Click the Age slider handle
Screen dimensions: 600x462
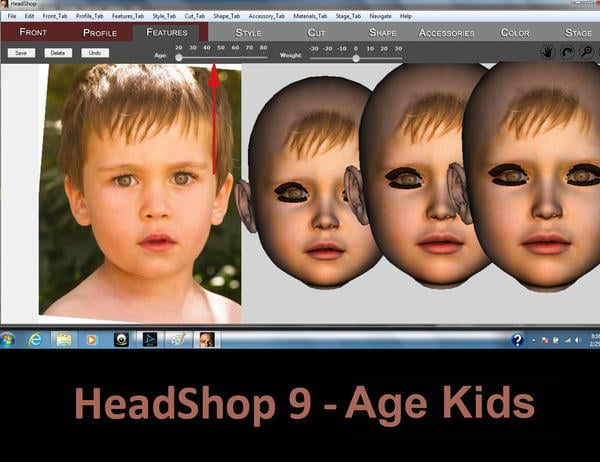click(x=179, y=58)
